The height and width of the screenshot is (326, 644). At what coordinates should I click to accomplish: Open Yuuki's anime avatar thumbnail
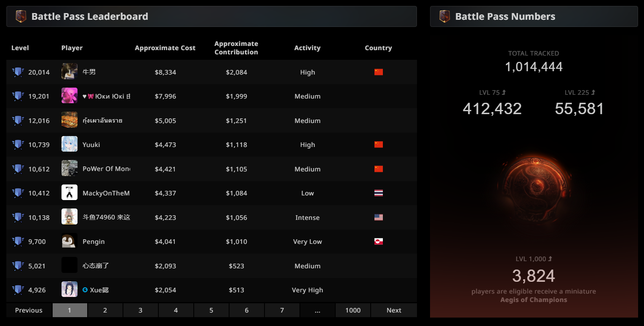[69, 144]
